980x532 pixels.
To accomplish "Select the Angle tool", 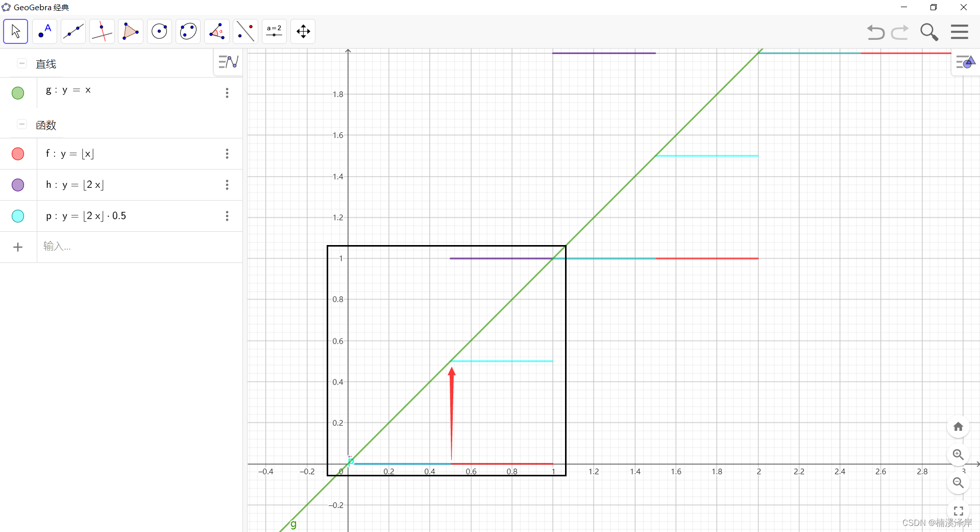I will [x=216, y=32].
